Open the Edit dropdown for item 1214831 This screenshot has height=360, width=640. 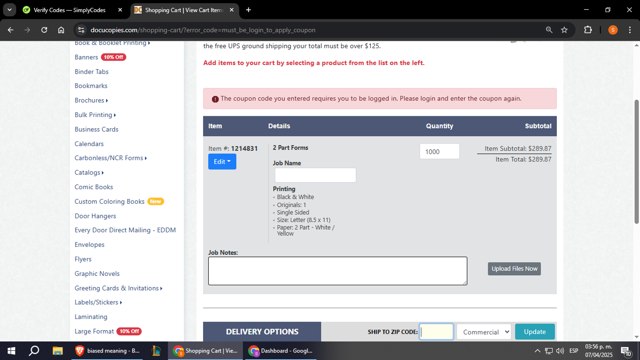222,162
